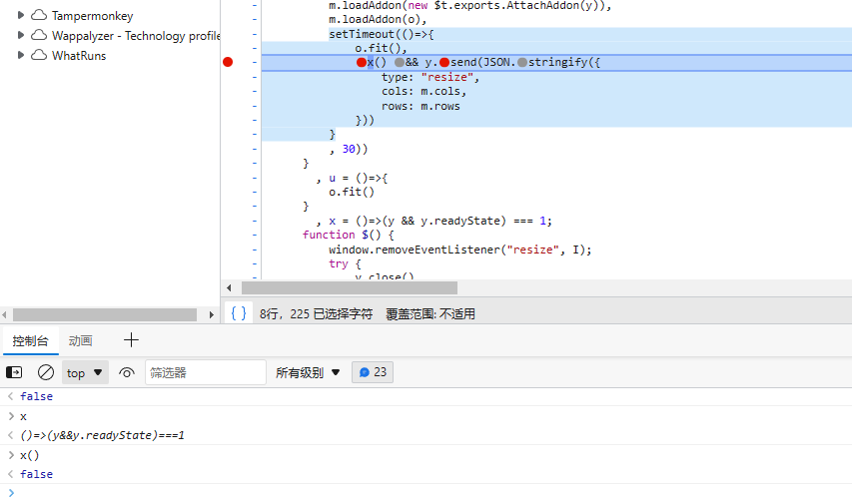This screenshot has width=852, height=504.
Task: Click the 覆盖范围: 不适用 coverage status
Action: 430,314
